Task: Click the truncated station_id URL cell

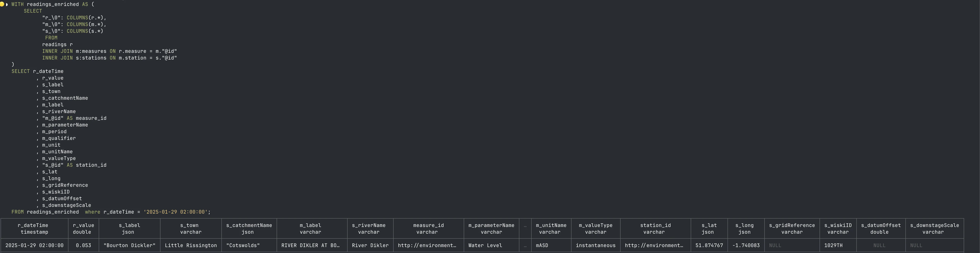Action: pos(654,245)
